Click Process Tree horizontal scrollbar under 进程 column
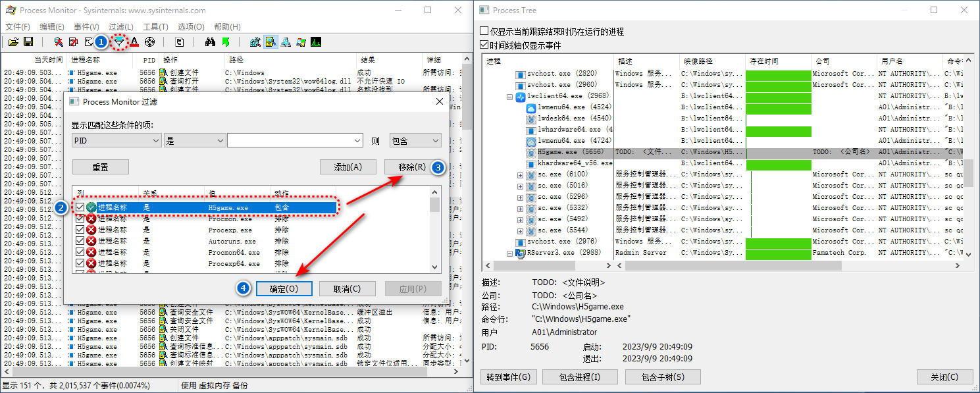Screen dimensions: 980x393 [548, 265]
